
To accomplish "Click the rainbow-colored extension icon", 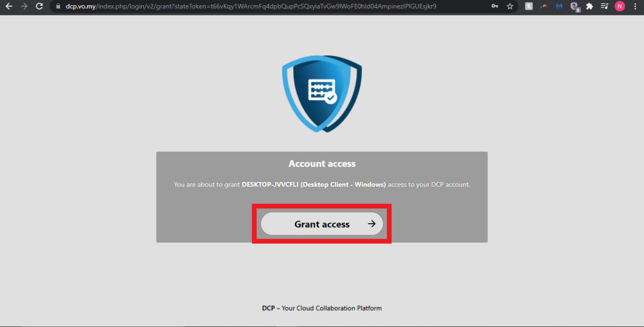I will tap(544, 6).
